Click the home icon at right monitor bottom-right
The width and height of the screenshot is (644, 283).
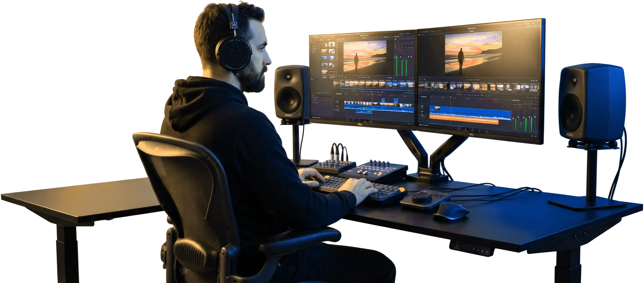[x=532, y=136]
